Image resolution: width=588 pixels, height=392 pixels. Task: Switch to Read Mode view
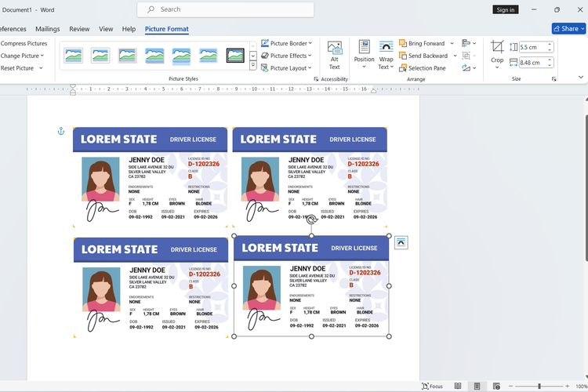tap(456, 387)
